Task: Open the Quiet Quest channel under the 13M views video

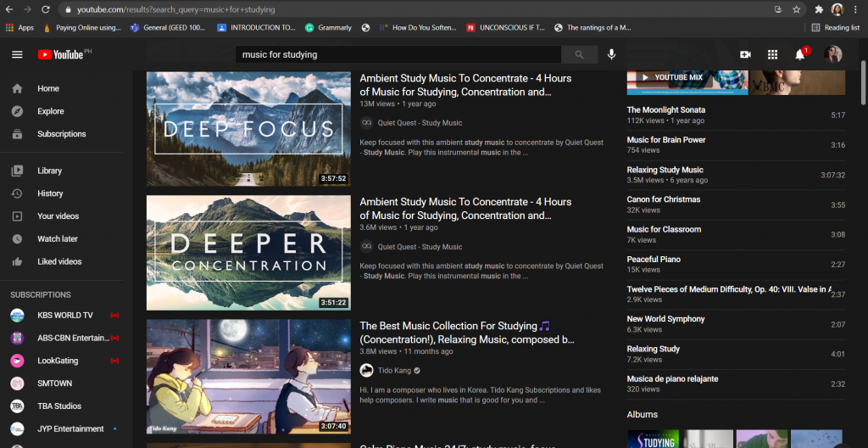Action: 420,123
